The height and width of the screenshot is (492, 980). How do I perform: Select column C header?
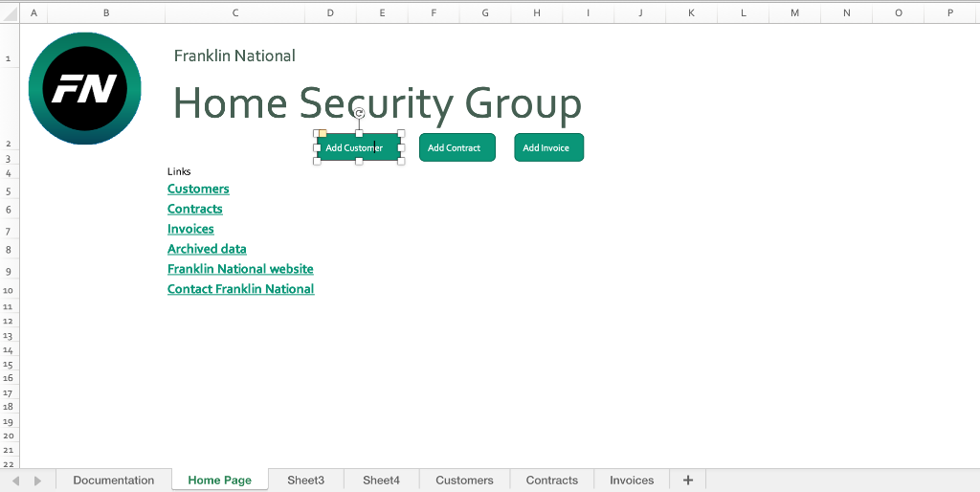[x=235, y=13]
